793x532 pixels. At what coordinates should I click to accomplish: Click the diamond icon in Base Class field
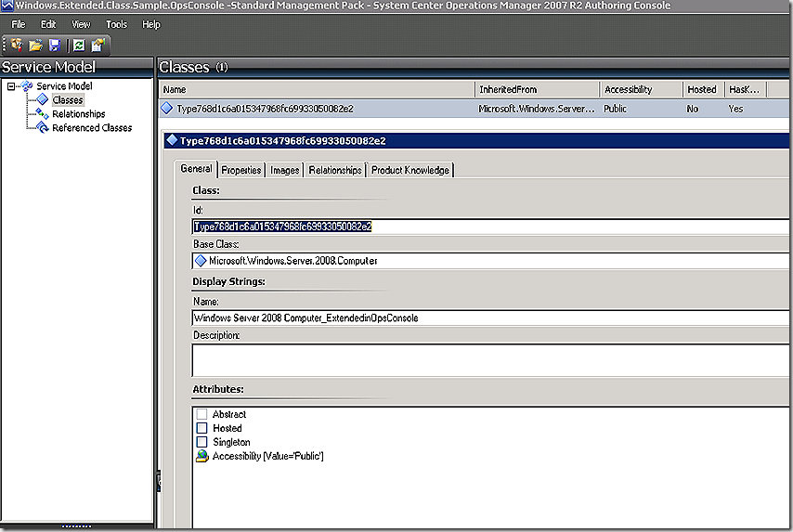tap(201, 261)
